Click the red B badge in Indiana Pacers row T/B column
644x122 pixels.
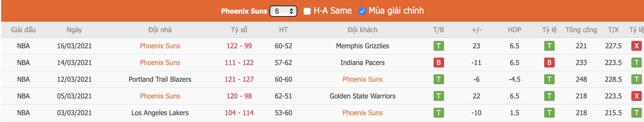pos(439,63)
